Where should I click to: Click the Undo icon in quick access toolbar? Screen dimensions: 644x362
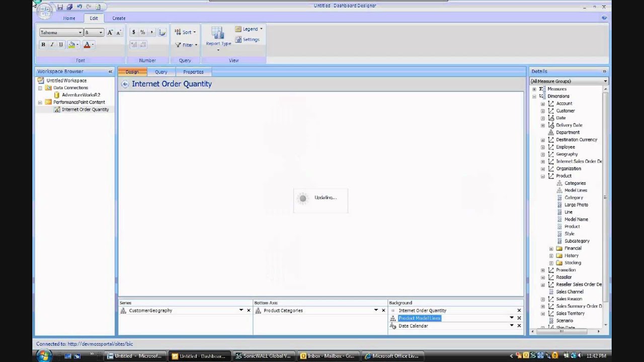pyautogui.click(x=79, y=7)
